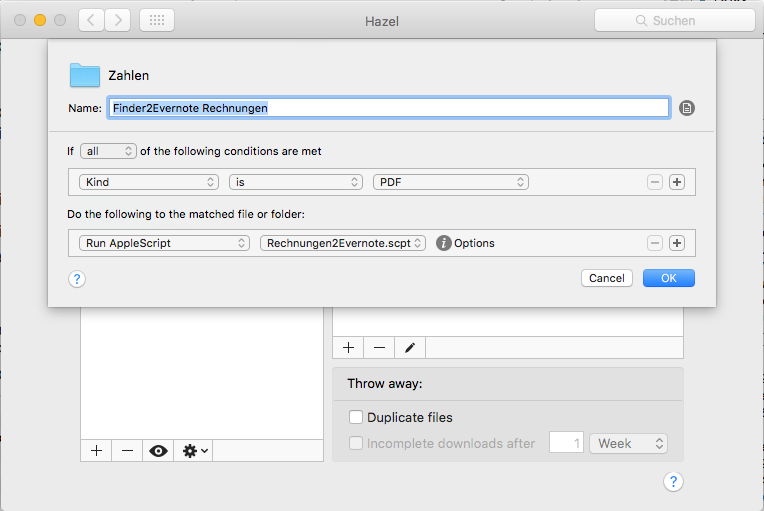Image resolution: width=764 pixels, height=511 pixels.
Task: Click the pencil edit rule icon
Action: click(409, 348)
